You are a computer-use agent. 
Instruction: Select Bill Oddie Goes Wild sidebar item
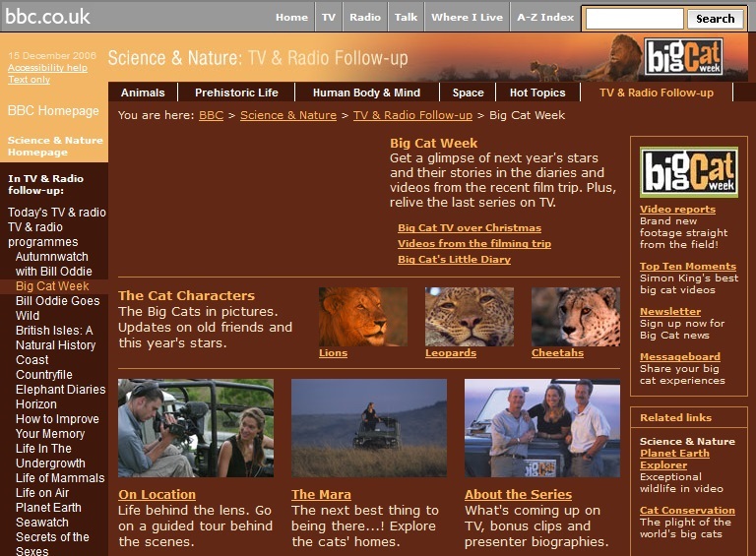click(x=57, y=308)
